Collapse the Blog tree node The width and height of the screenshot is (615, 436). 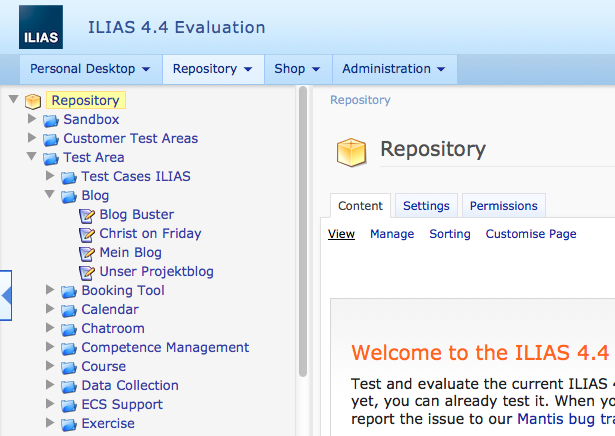tap(50, 196)
